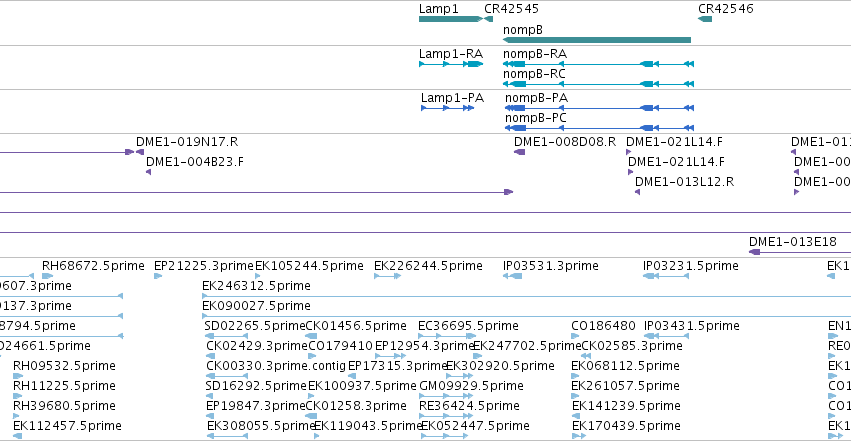851x441 pixels.
Task: Select the CK00330.3prime.contig label
Action: tap(276, 366)
